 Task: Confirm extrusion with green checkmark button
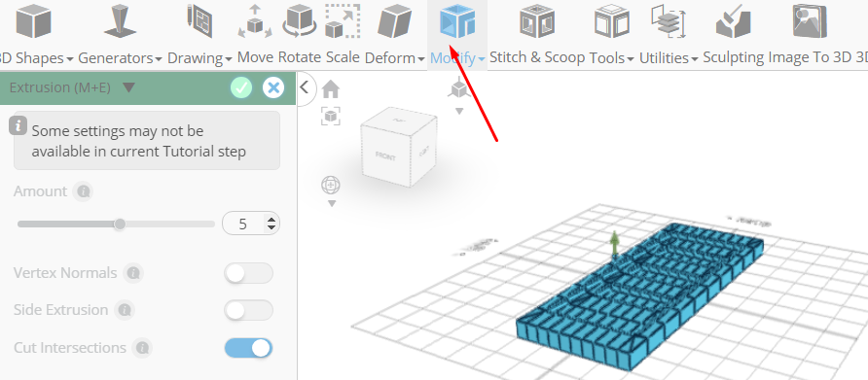pyautogui.click(x=240, y=87)
